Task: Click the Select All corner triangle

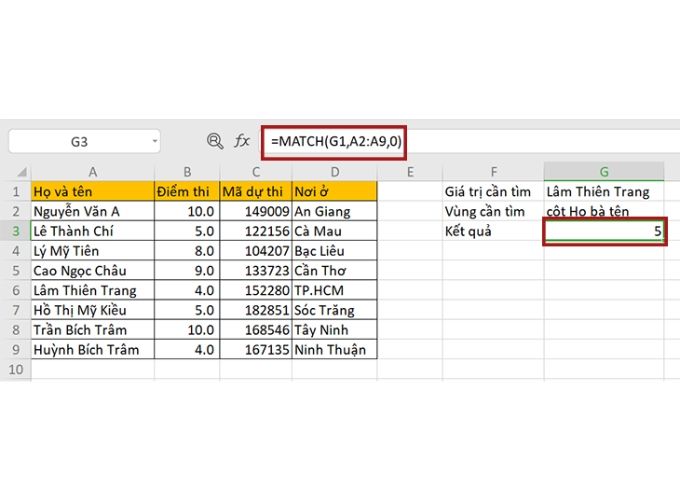Action: tap(18, 172)
